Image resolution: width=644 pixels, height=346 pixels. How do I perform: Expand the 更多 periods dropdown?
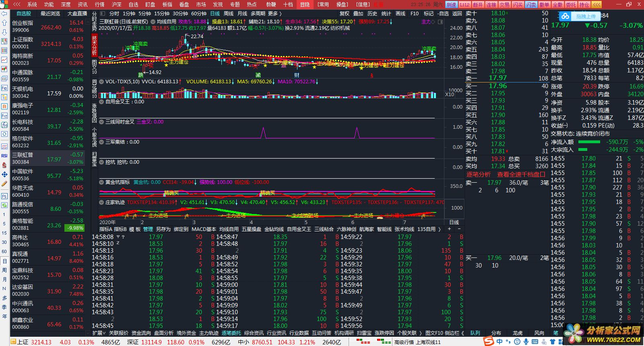click(x=274, y=13)
